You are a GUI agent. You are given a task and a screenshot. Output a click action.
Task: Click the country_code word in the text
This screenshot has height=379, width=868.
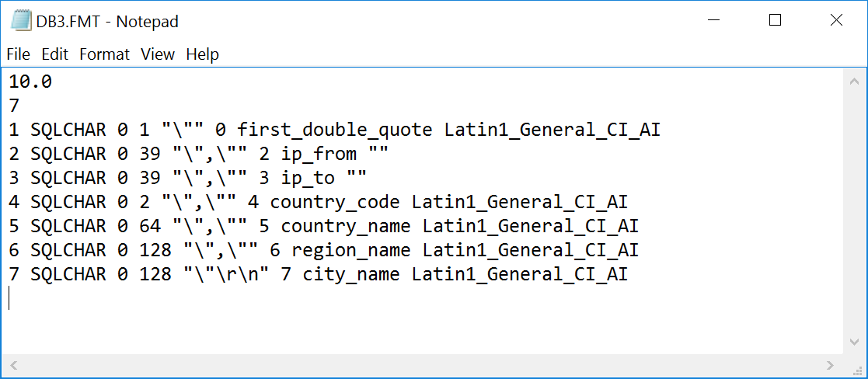pyautogui.click(x=335, y=202)
